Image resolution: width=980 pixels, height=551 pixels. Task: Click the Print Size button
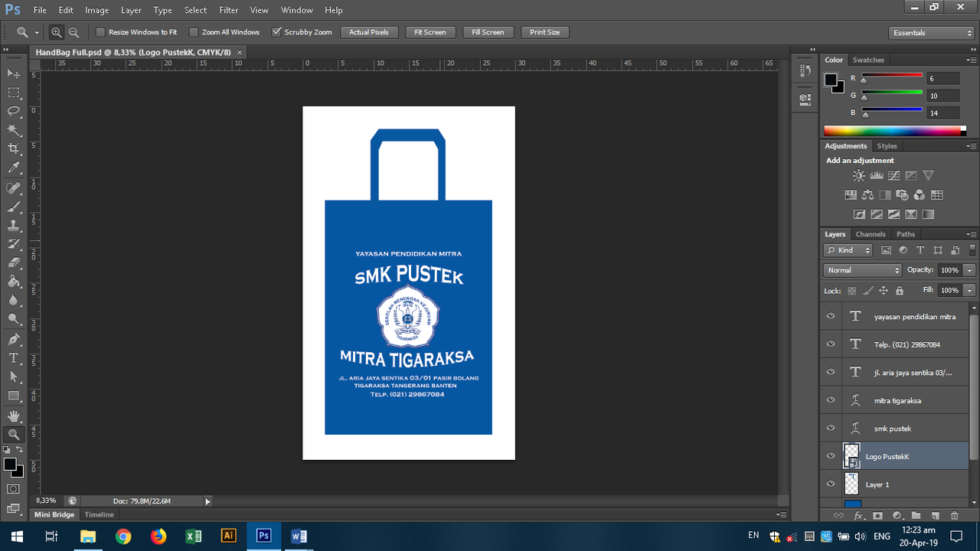click(x=545, y=32)
